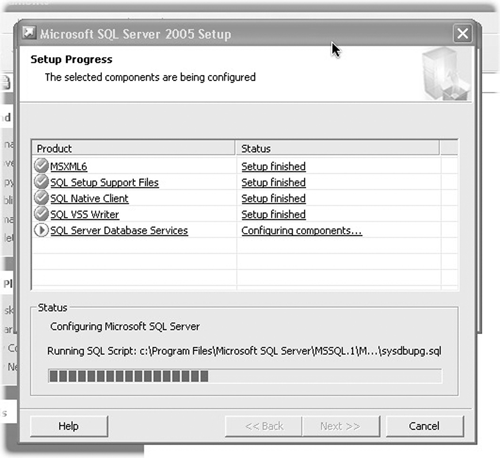Click the Setup Progress heading
The width and height of the screenshot is (500, 458).
tap(71, 59)
